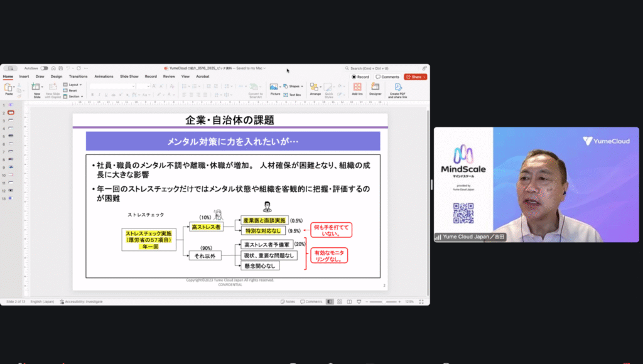Insert a Text Box
The width and height of the screenshot is (643, 364).
(x=293, y=95)
